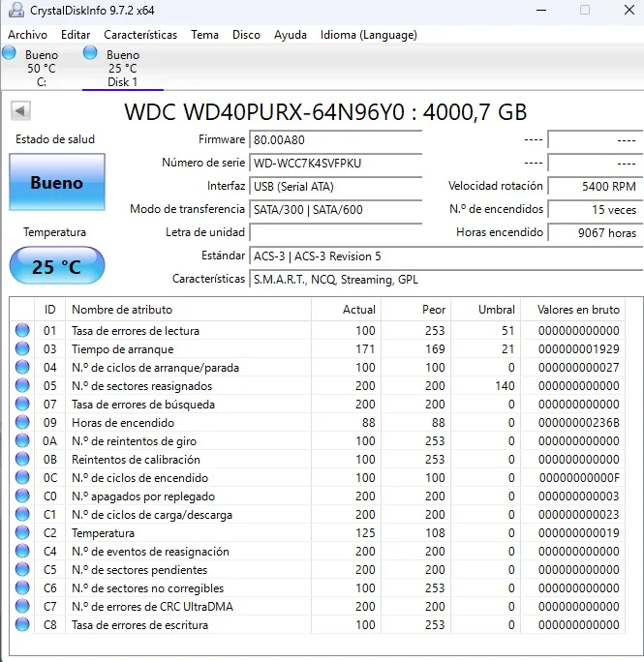Image resolution: width=644 pixels, height=662 pixels.
Task: Click the CrystalDiskInfo app icon in title bar
Action: 16,10
